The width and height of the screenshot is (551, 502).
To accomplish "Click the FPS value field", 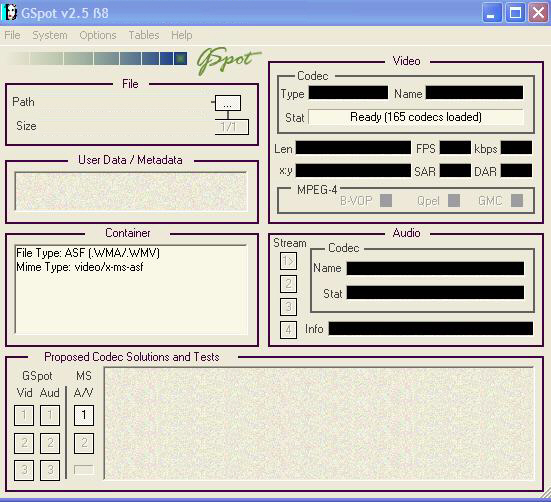I will pyautogui.click(x=455, y=148).
